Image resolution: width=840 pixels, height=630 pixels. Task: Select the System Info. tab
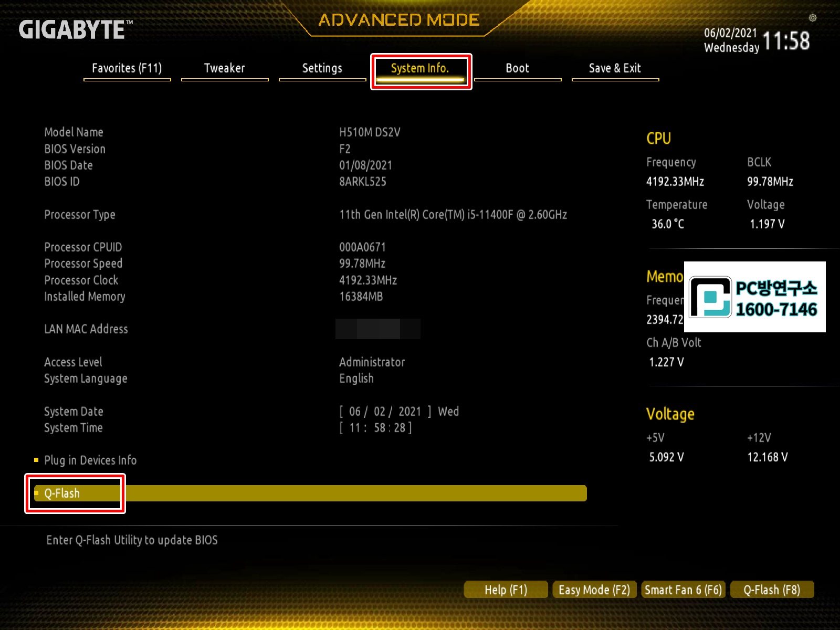click(x=420, y=69)
